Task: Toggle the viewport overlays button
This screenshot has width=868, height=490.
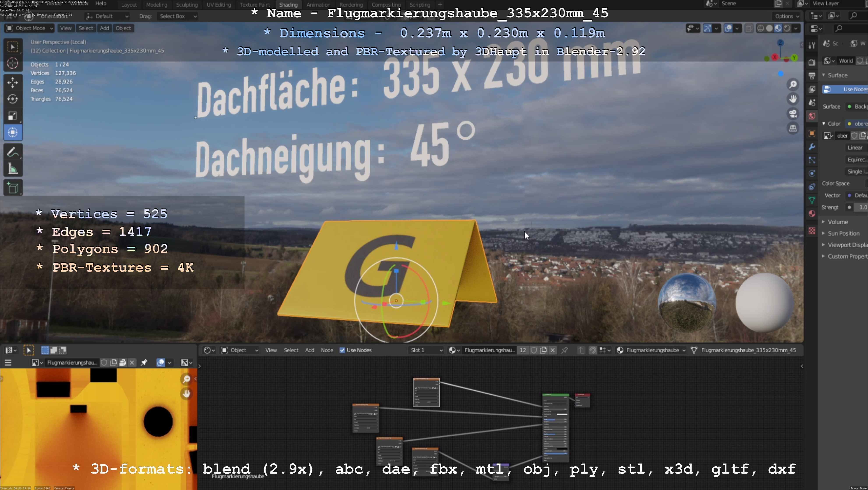Action: click(728, 28)
